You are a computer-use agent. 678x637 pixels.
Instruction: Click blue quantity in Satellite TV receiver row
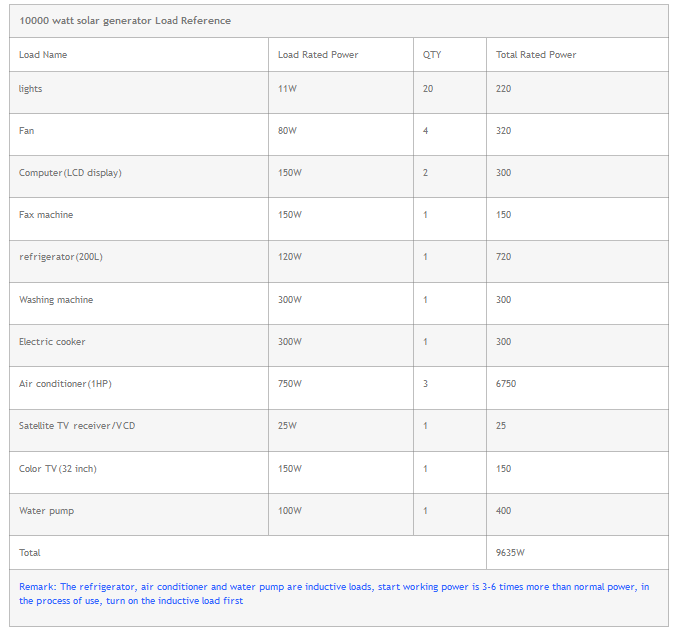[x=425, y=426]
